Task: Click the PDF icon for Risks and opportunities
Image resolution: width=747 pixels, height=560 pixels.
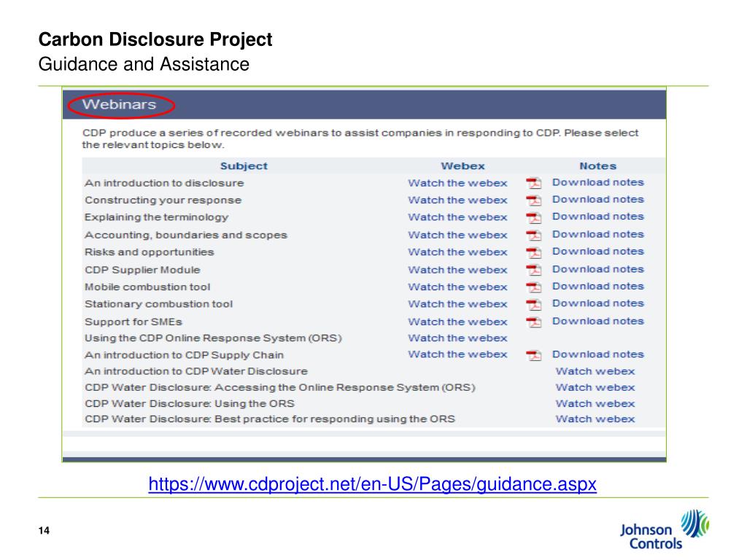Action: pyautogui.click(x=533, y=252)
